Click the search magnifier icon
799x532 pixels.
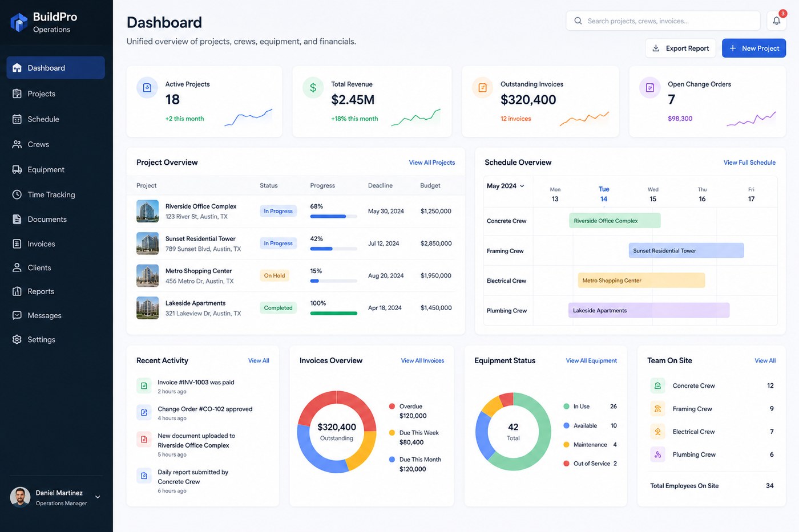point(578,21)
